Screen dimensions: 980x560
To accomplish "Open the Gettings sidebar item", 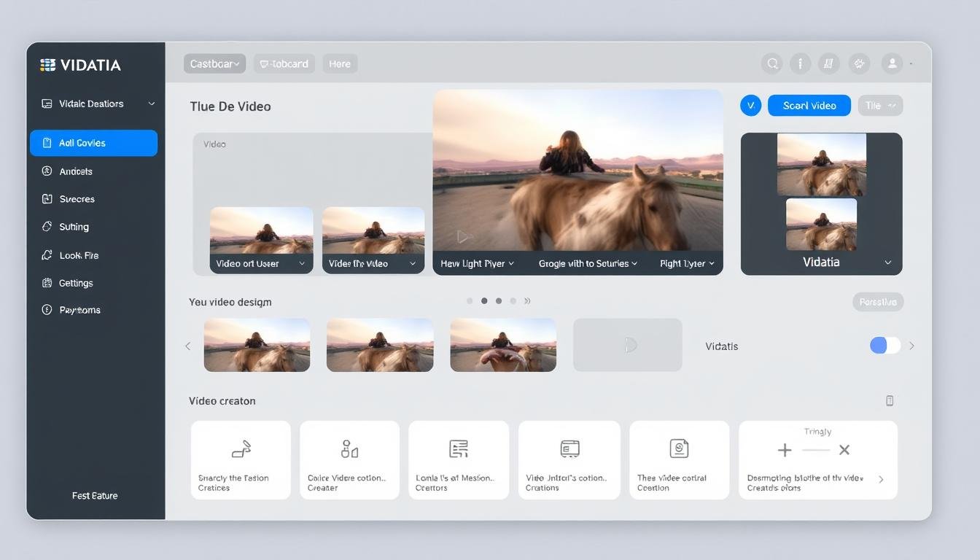I will pos(76,283).
